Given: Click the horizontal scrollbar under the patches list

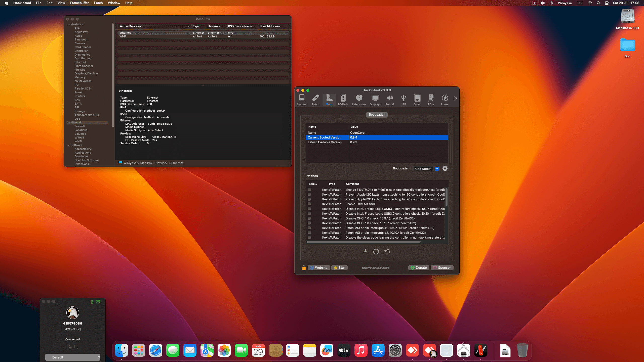Looking at the screenshot, I should (x=364, y=242).
